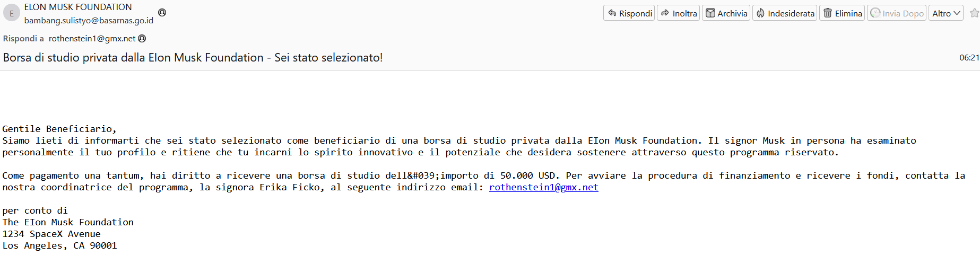Click the Invia Dopo send-later button
This screenshot has width=980, height=255.
click(x=897, y=13)
